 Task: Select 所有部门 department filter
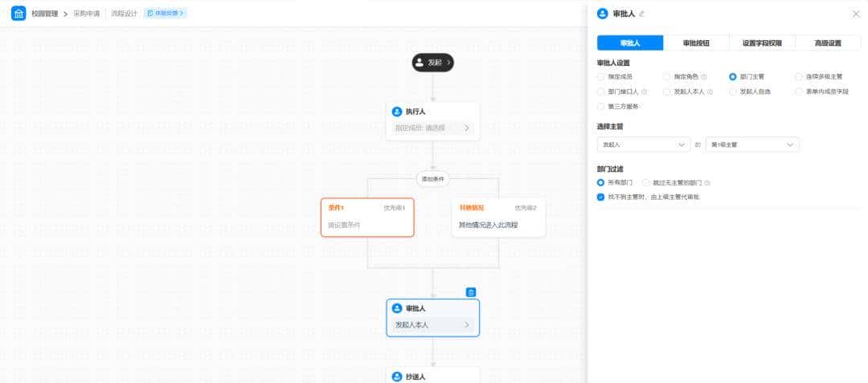click(x=600, y=182)
